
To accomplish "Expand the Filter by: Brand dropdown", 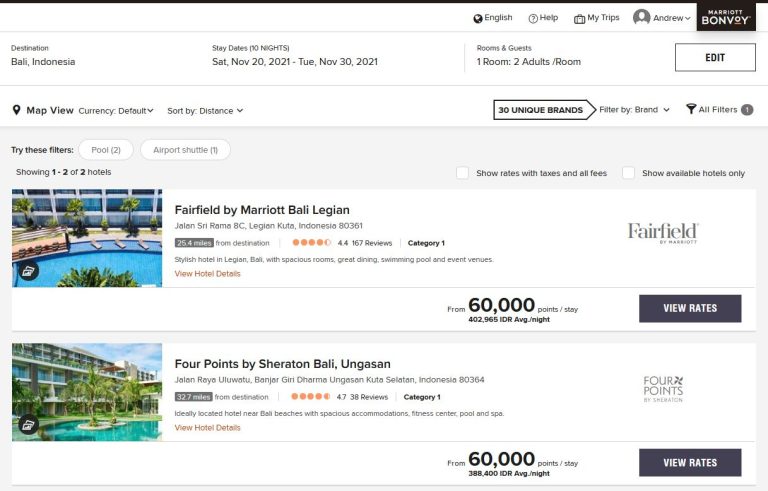I will 634,110.
